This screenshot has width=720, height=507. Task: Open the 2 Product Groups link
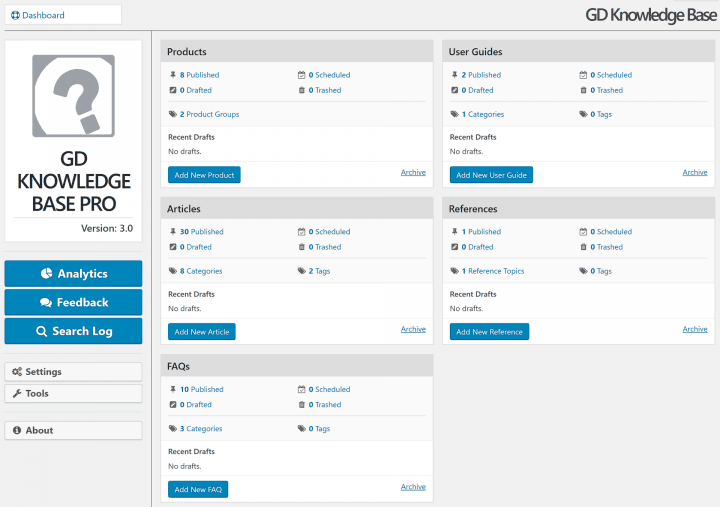tap(209, 114)
